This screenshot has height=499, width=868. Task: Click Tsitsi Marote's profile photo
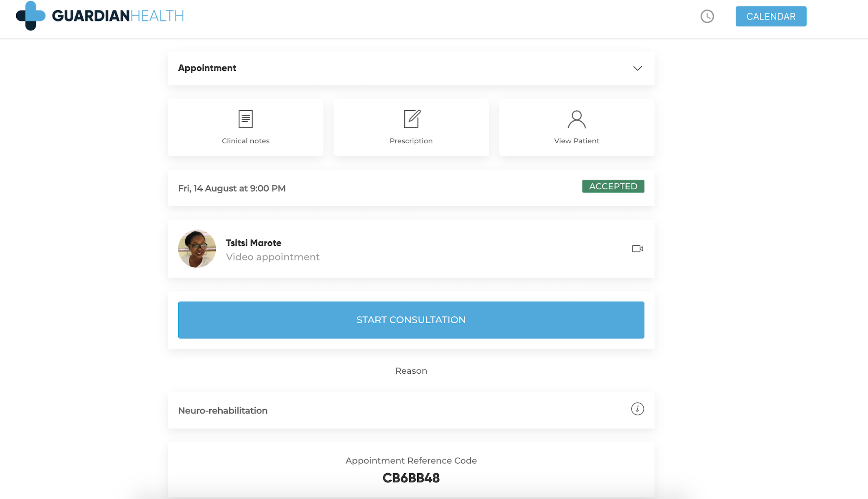coord(197,249)
